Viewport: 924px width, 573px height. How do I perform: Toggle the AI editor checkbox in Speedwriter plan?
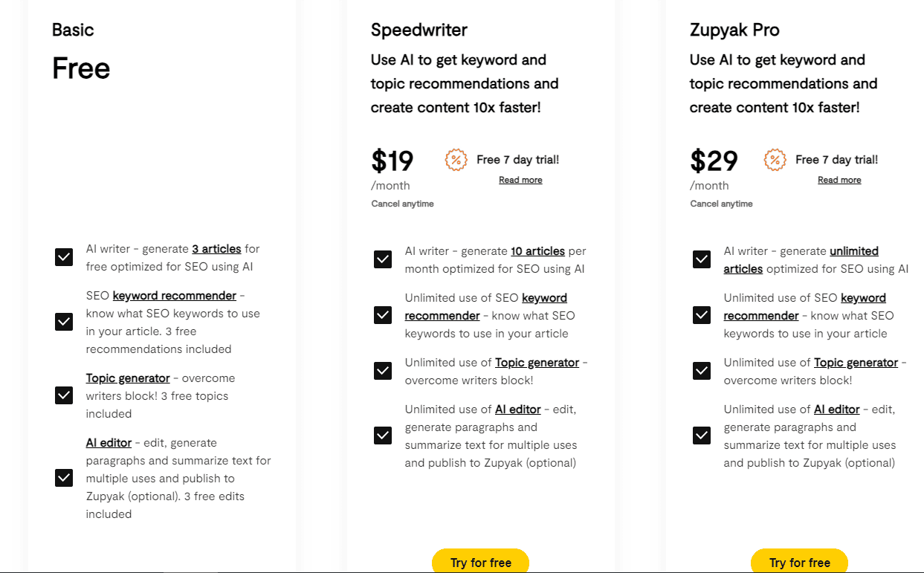pos(382,436)
